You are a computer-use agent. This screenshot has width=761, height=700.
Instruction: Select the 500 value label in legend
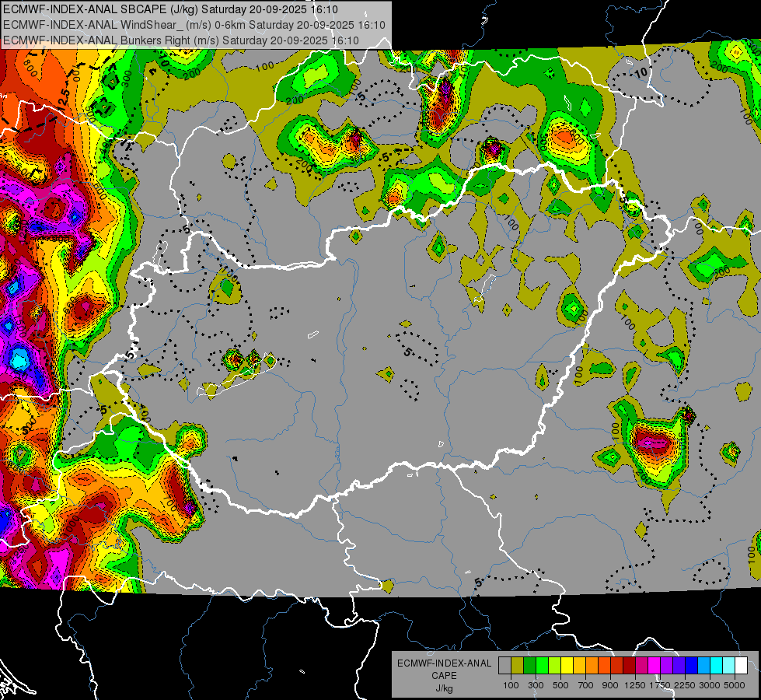pos(560,684)
